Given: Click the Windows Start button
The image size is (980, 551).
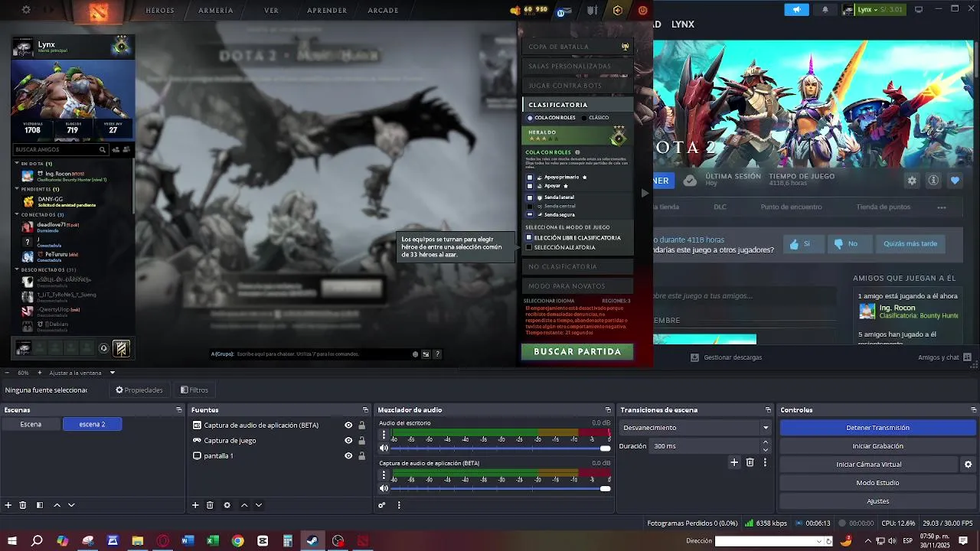Looking at the screenshot, I should tap(12, 541).
